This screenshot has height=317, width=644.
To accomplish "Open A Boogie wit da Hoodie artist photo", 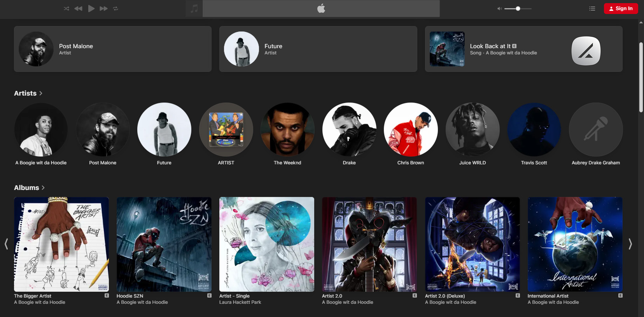I will (x=41, y=129).
